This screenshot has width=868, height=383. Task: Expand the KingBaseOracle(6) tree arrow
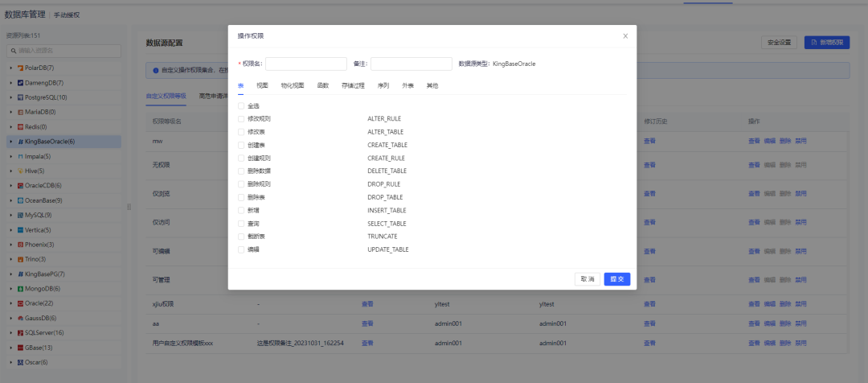pos(11,142)
